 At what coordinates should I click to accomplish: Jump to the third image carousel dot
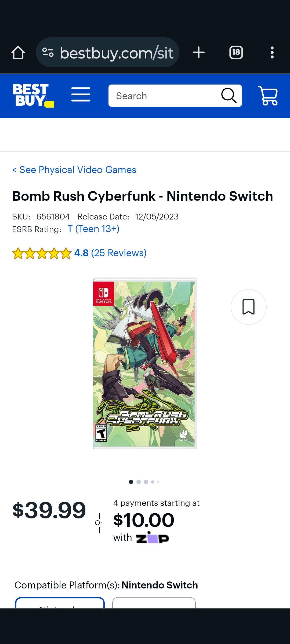[x=146, y=482]
